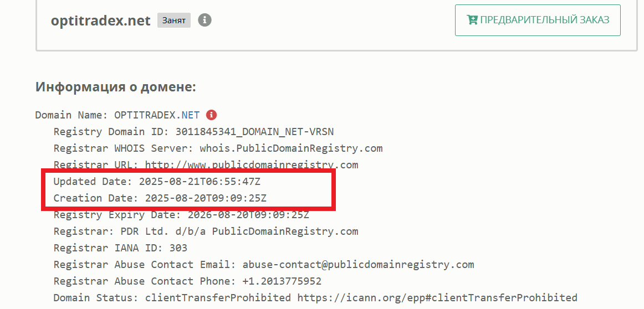The image size is (644, 309).
Task: Click the shopping cart icon in pre-order button
Action: pos(472,20)
